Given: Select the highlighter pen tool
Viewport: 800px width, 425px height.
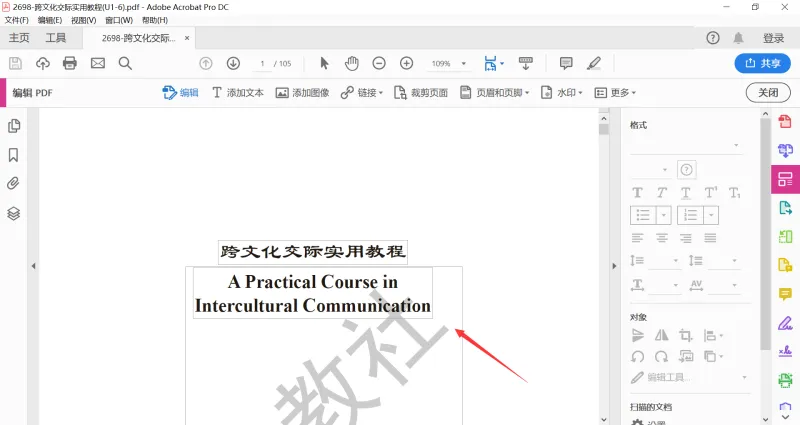Looking at the screenshot, I should click(x=593, y=63).
